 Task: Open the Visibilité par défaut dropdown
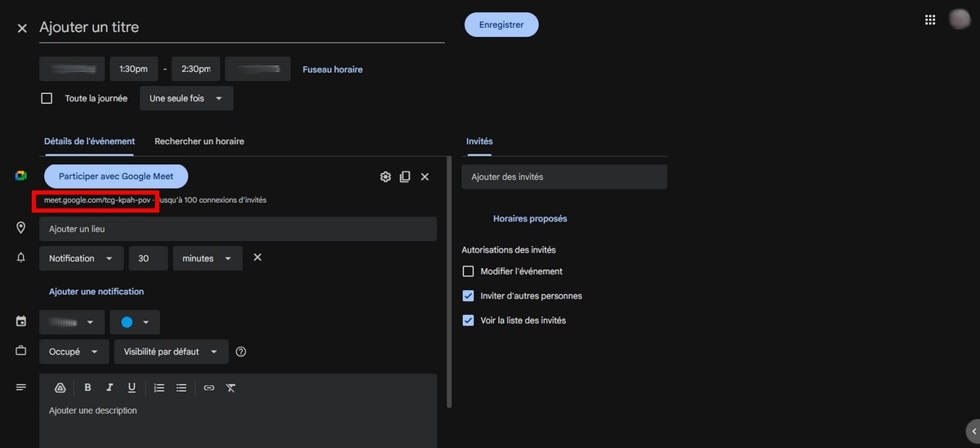[171, 352]
